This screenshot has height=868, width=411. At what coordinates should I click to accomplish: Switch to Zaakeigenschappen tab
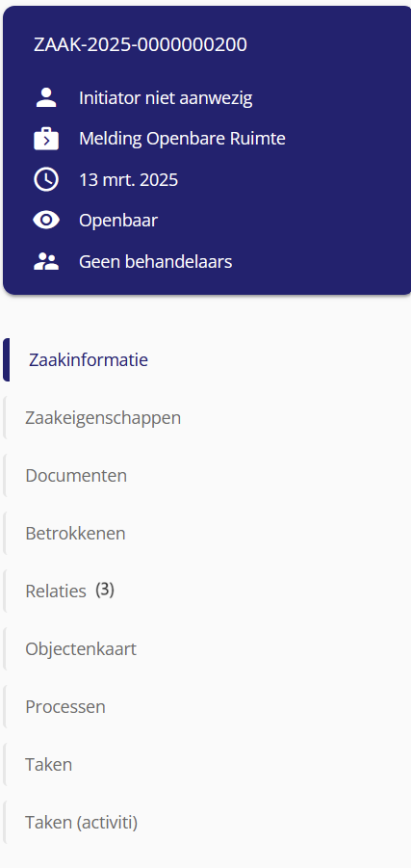point(207,418)
